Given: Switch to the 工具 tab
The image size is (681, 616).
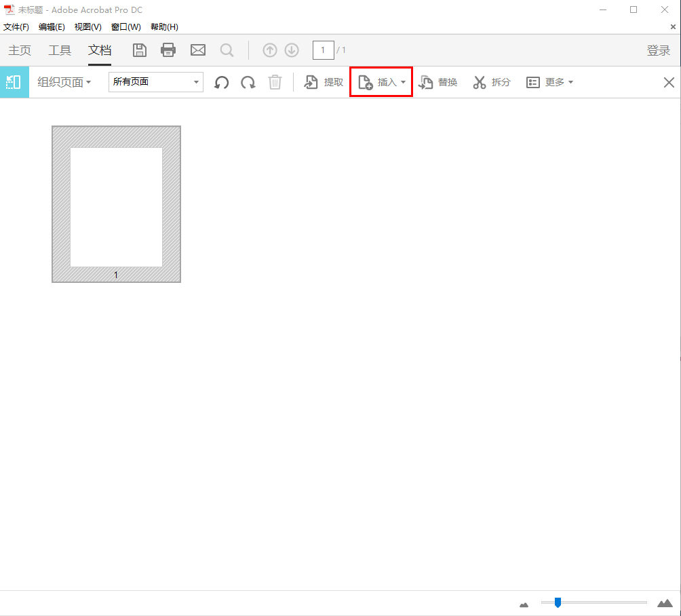Looking at the screenshot, I should [x=60, y=50].
